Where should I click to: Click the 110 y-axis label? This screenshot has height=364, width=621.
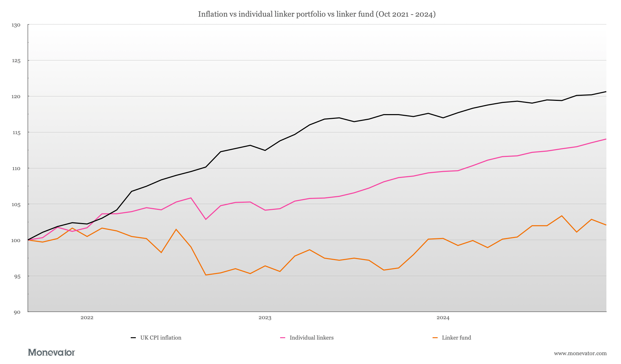(x=16, y=169)
